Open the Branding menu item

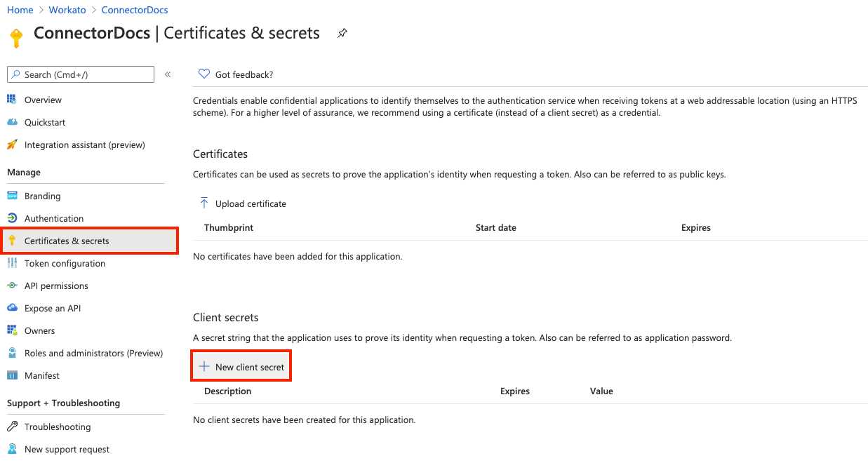click(x=42, y=196)
